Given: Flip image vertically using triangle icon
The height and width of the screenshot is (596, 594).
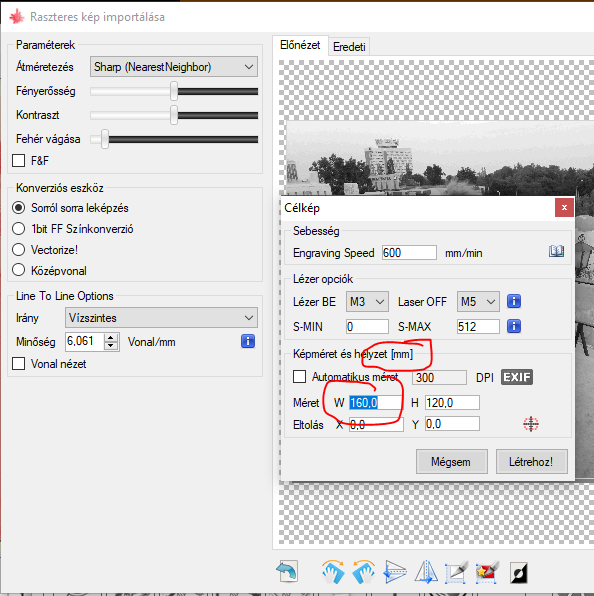Looking at the screenshot, I should [x=394, y=571].
